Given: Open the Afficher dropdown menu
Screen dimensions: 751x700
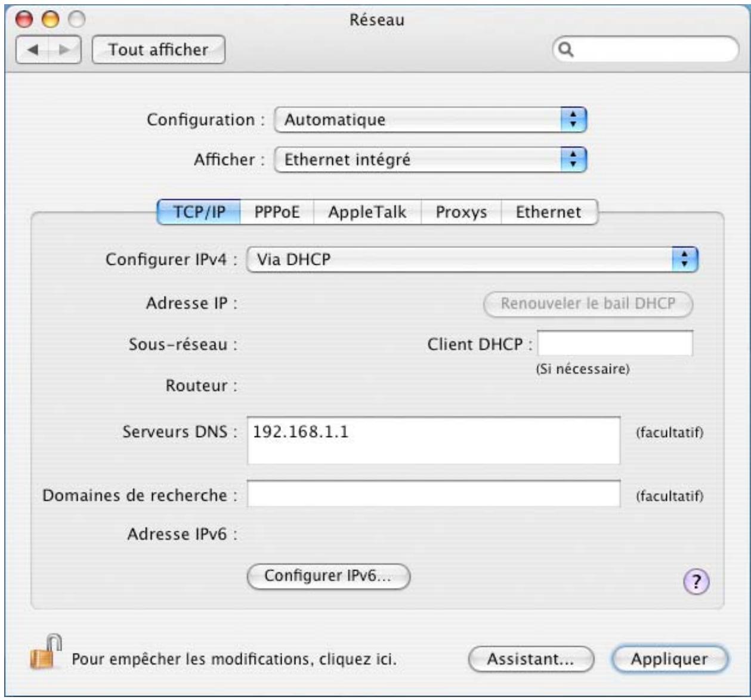Looking at the screenshot, I should click(x=429, y=157).
